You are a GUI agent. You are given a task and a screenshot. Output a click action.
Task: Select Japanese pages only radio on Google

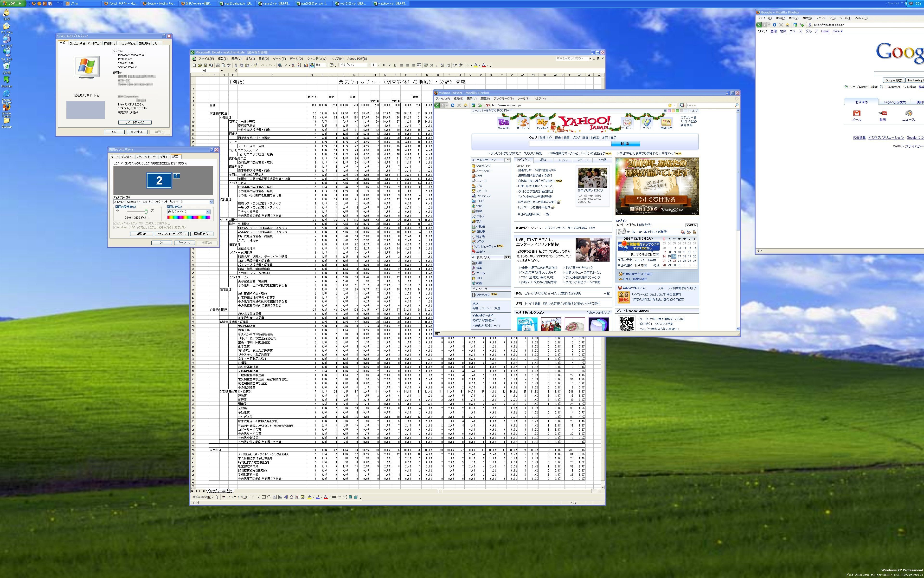[882, 87]
